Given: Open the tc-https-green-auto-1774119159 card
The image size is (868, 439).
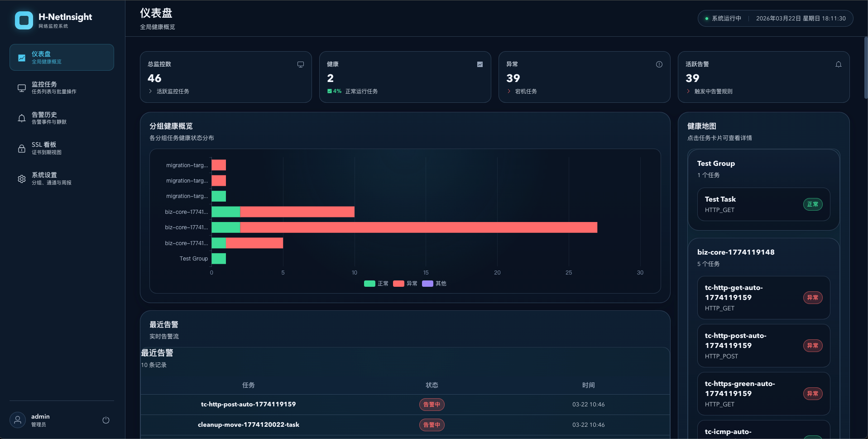Looking at the screenshot, I should 763,394.
